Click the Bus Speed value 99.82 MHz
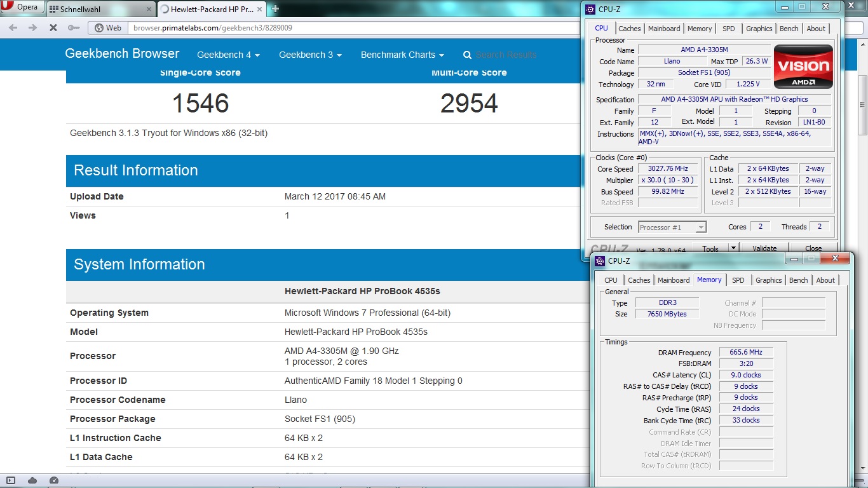 pyautogui.click(x=668, y=192)
